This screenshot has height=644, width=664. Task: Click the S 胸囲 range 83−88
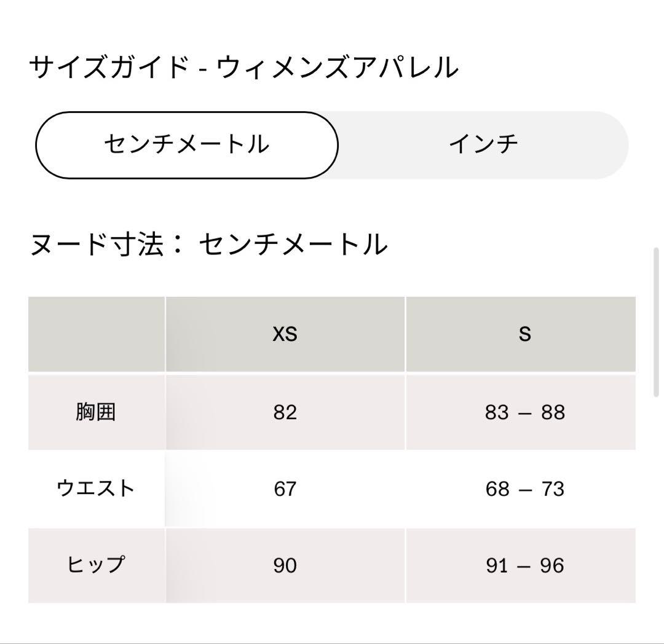(x=524, y=412)
